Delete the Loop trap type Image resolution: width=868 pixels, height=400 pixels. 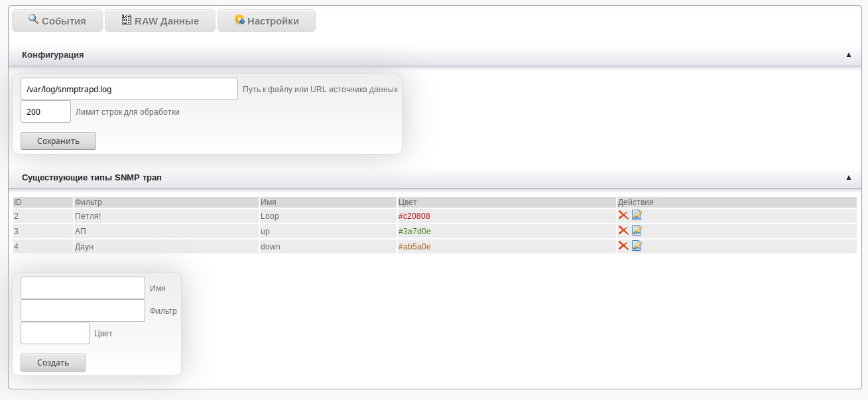(623, 215)
